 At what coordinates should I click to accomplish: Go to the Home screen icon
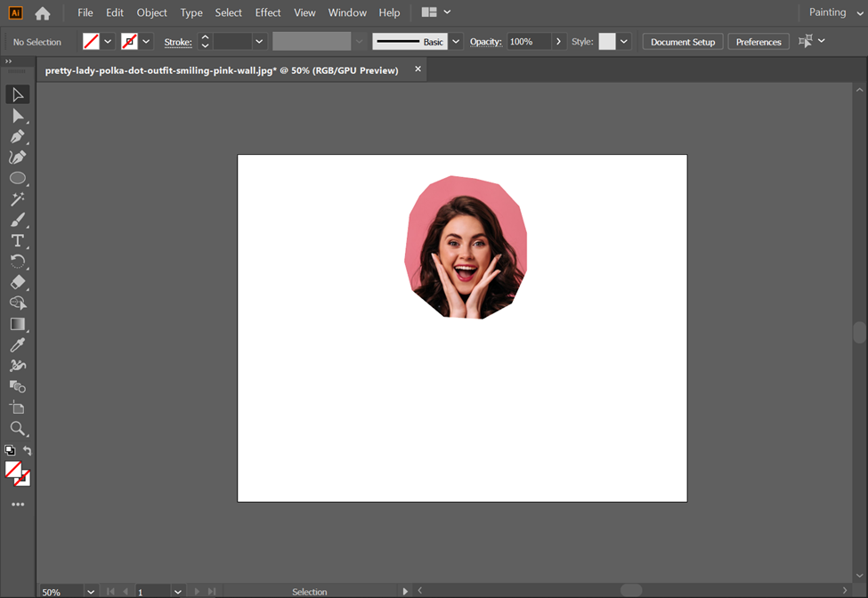pos(43,13)
